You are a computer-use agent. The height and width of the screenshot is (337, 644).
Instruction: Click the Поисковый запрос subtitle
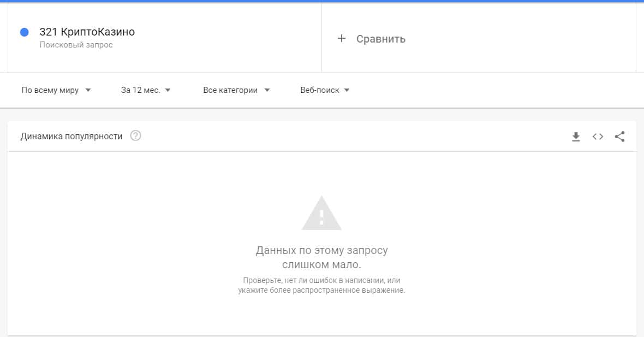[x=76, y=45]
